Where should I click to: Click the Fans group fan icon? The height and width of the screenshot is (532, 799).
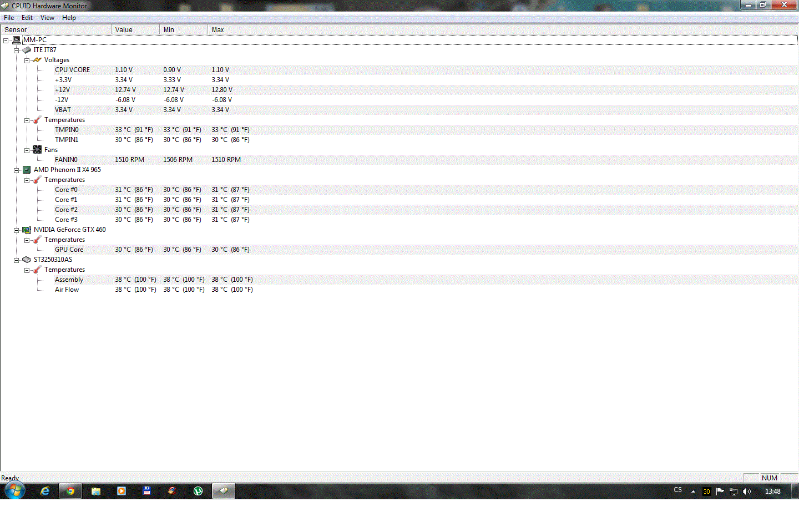[37, 150]
